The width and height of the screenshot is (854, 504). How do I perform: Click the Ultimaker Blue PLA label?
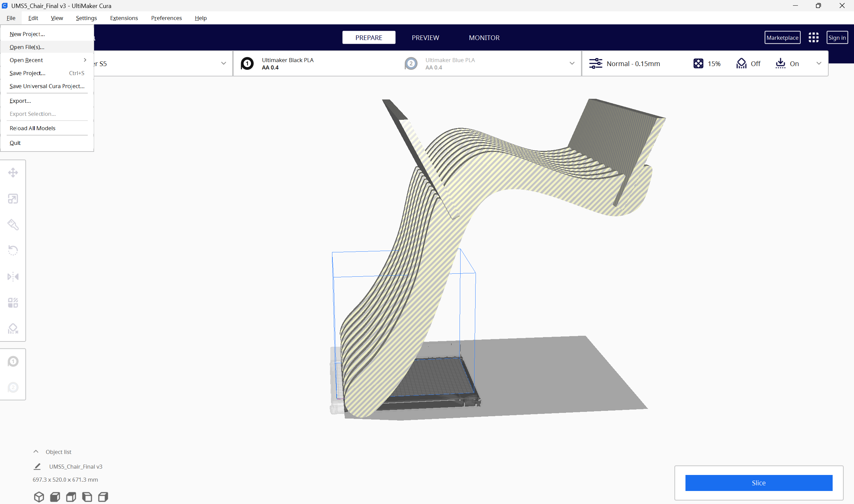tap(450, 60)
